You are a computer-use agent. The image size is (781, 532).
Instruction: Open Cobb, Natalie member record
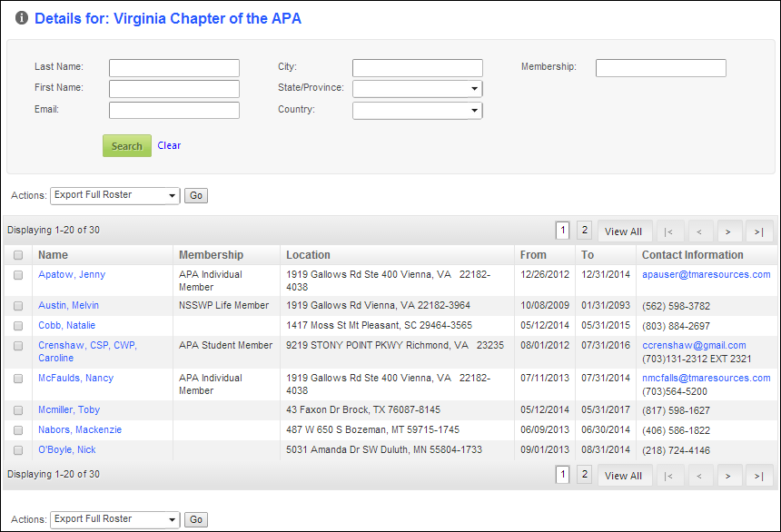pos(66,325)
